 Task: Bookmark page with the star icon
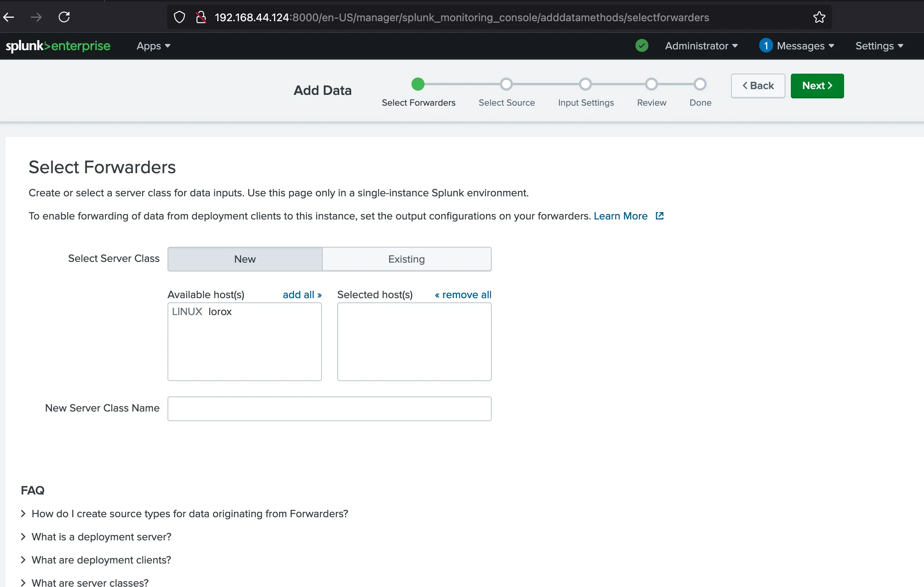(x=819, y=17)
